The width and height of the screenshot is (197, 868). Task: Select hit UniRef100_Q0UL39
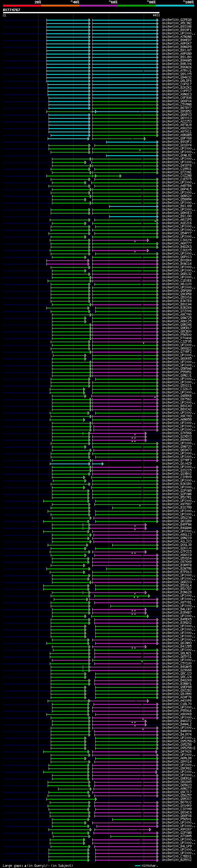(x=177, y=545)
